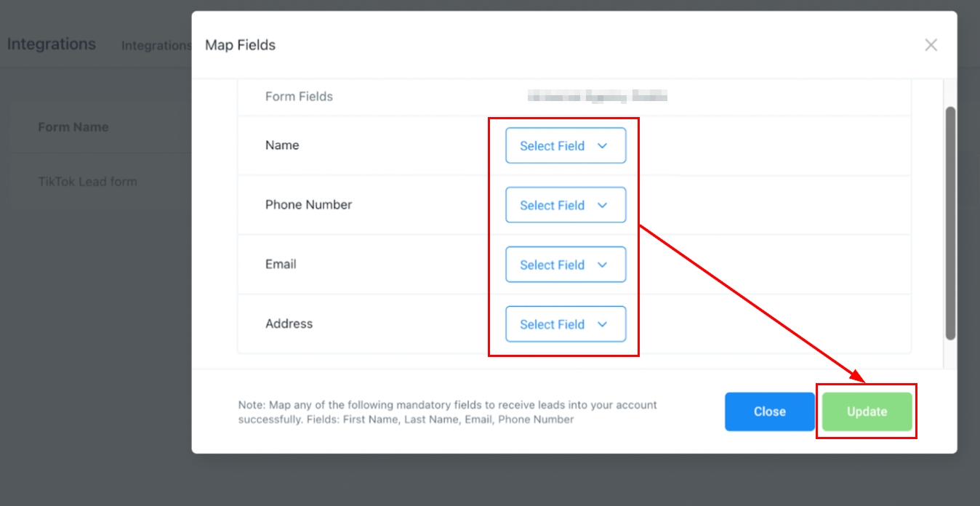980x506 pixels.
Task: Click the mandatory fields note text
Action: (447, 412)
